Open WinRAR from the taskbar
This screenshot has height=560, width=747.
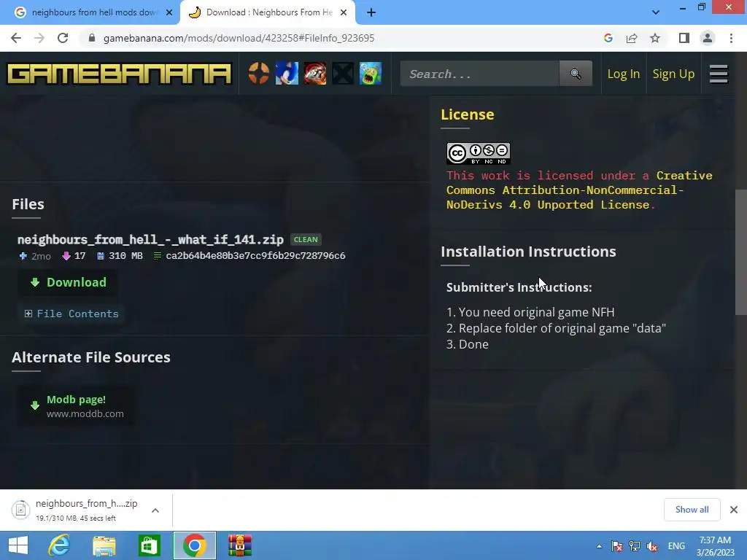pos(239,545)
